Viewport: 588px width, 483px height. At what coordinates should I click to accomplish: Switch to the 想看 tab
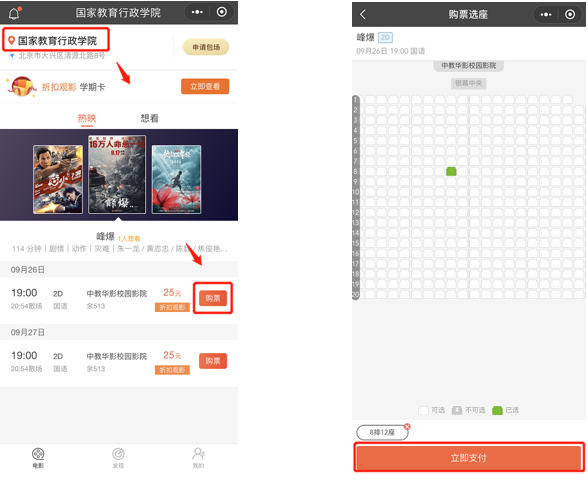tap(149, 118)
